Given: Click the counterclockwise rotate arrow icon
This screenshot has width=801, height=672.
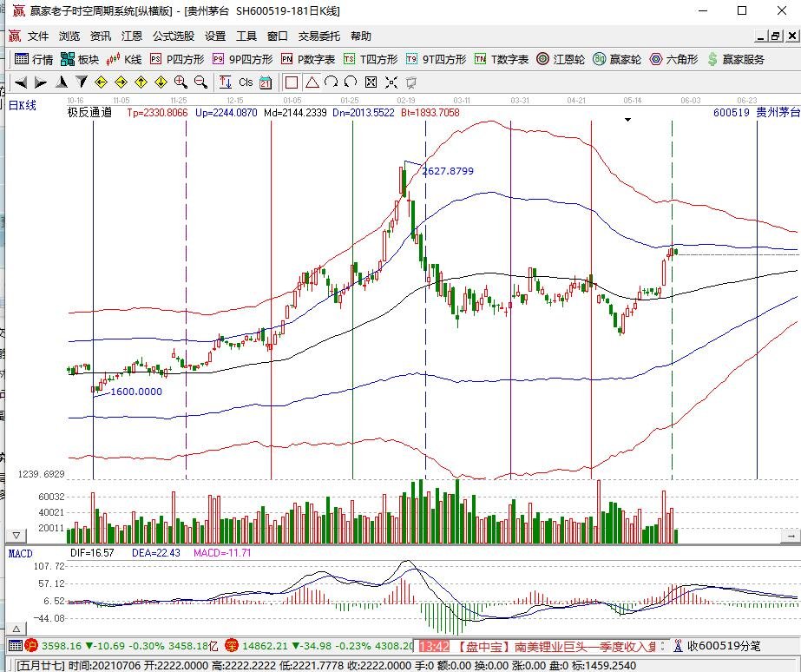Looking at the screenshot, I should 351,82.
